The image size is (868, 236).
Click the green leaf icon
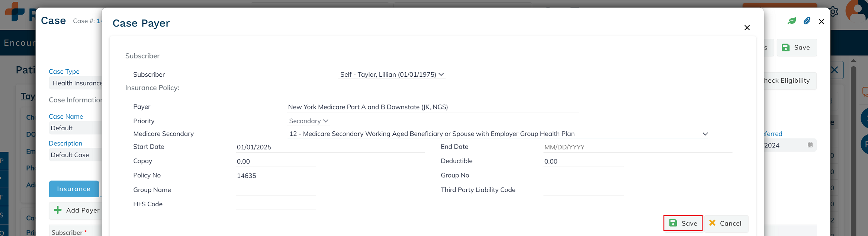pos(792,21)
